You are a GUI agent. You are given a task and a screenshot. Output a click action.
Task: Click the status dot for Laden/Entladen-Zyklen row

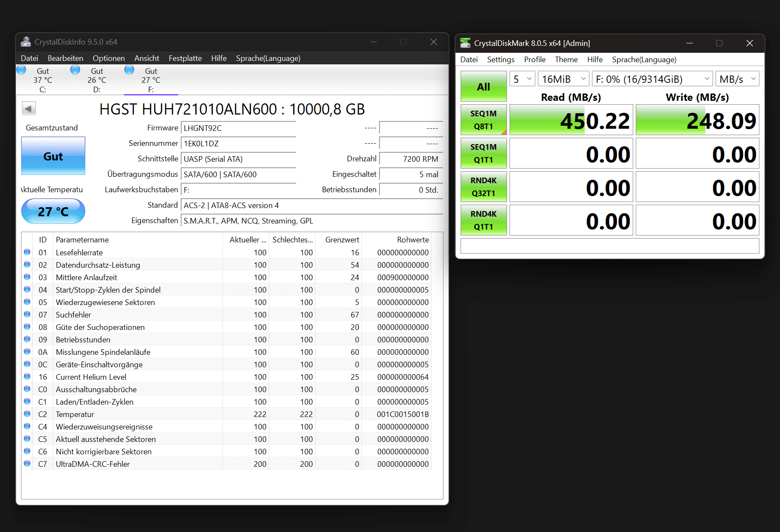(27, 402)
